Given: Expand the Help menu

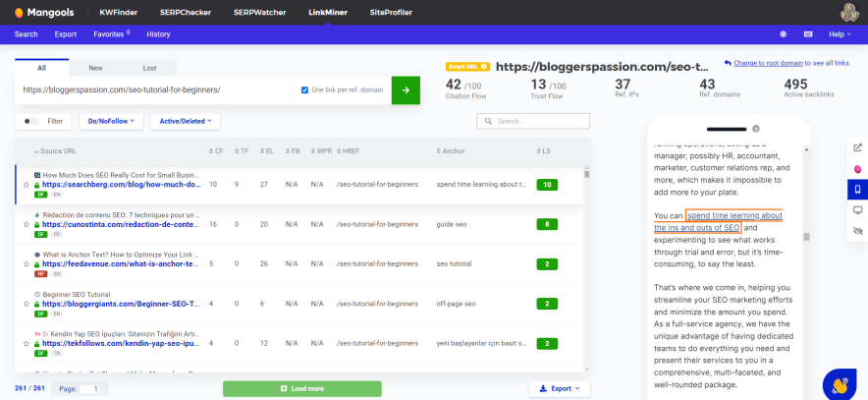Looking at the screenshot, I should (x=840, y=34).
